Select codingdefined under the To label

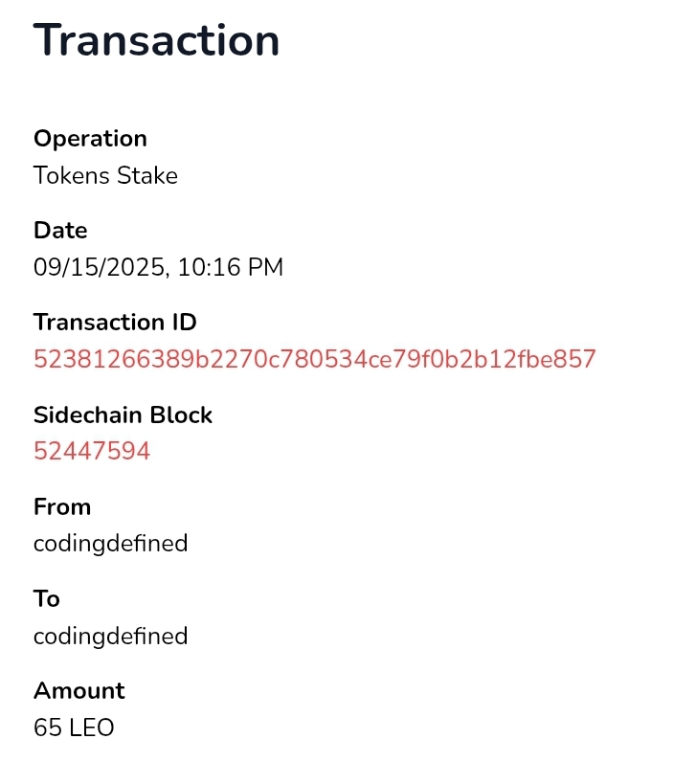click(110, 637)
